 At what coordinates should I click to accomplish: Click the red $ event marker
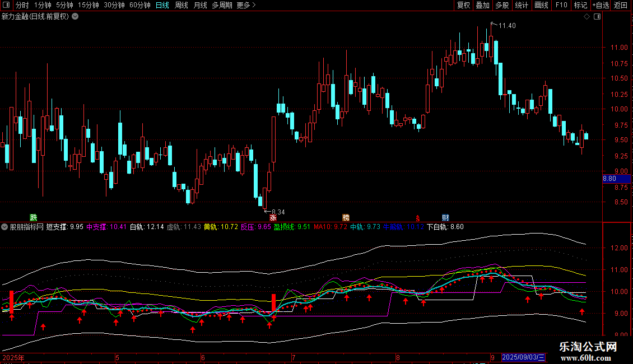coord(418,218)
